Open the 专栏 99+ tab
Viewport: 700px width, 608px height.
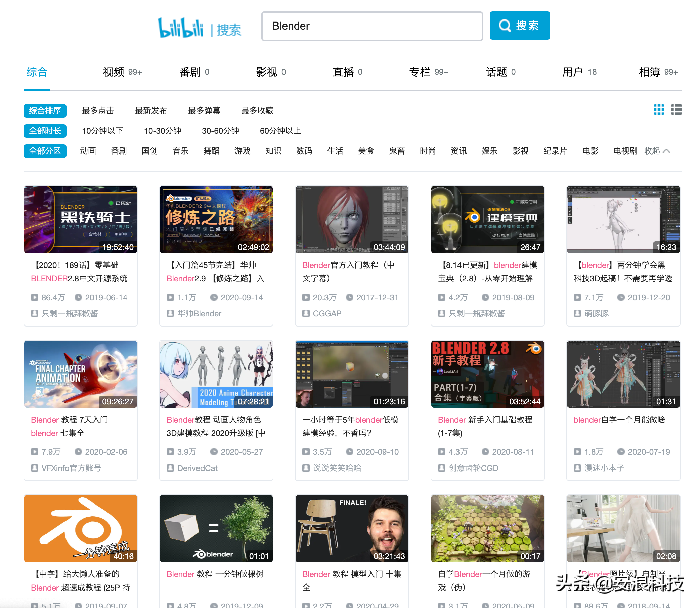pos(429,72)
